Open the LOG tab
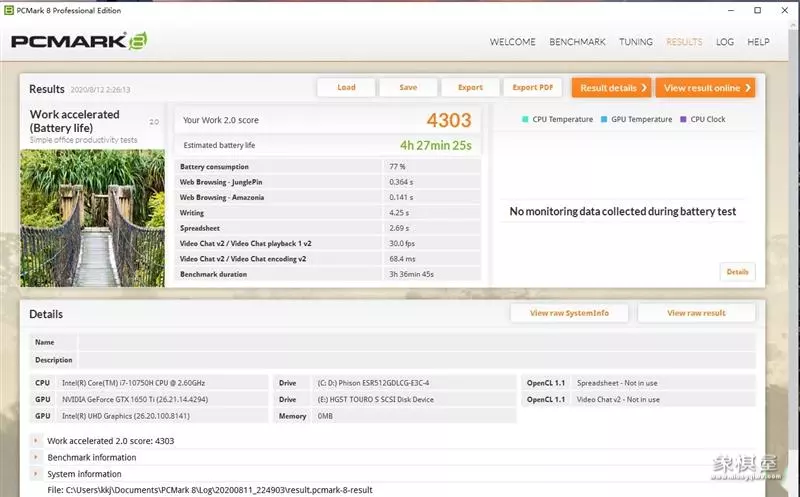 [x=725, y=42]
